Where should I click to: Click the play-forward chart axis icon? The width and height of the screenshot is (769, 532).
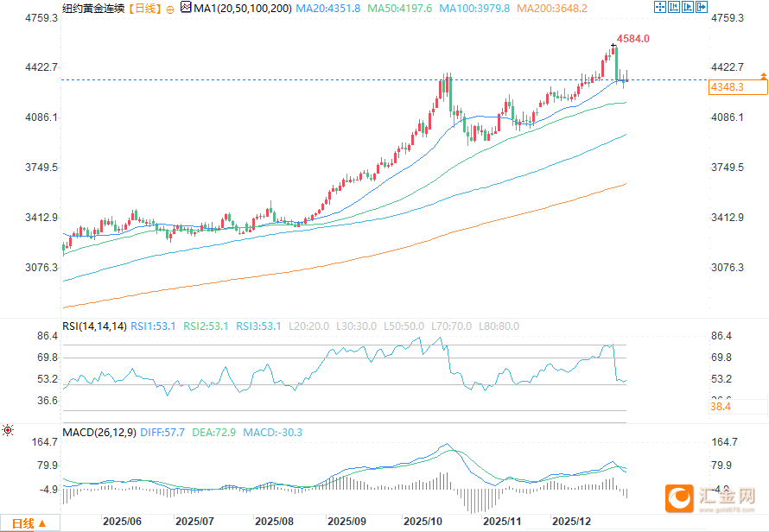688,7
